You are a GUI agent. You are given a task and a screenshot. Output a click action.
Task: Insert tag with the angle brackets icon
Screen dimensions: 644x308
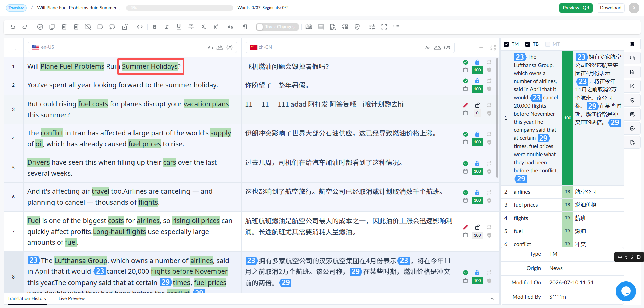(x=140, y=27)
